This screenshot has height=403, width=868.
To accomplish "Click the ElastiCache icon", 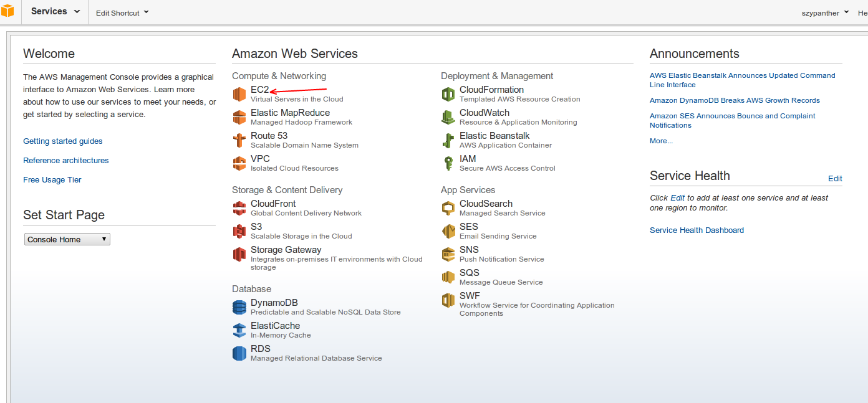I will [x=239, y=330].
